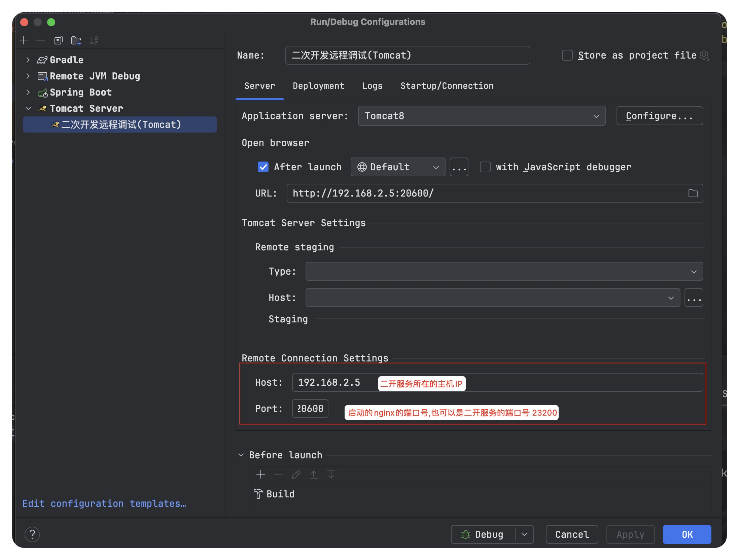Switch to the Startup/Connection tab
This screenshot has width=739, height=560.
[x=447, y=86]
